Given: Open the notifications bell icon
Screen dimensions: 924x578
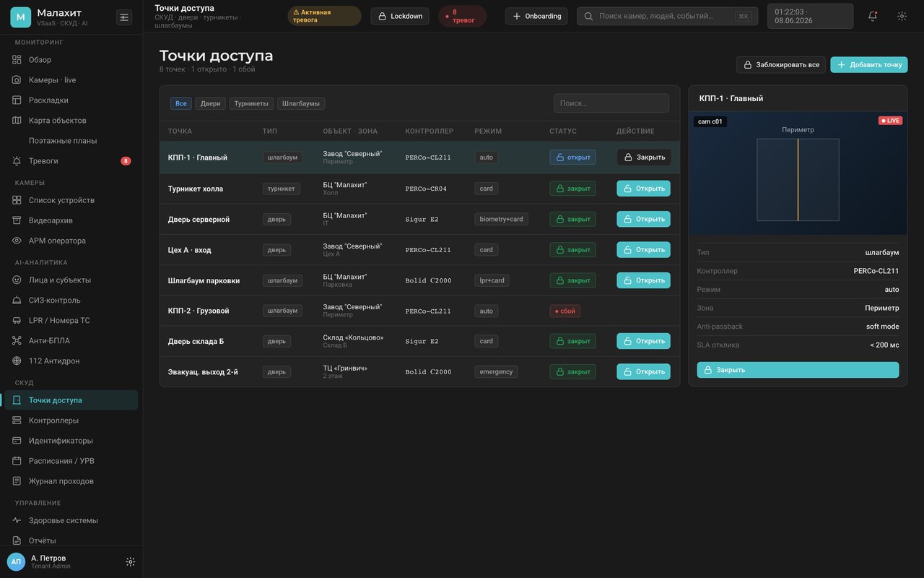Looking at the screenshot, I should 873,16.
